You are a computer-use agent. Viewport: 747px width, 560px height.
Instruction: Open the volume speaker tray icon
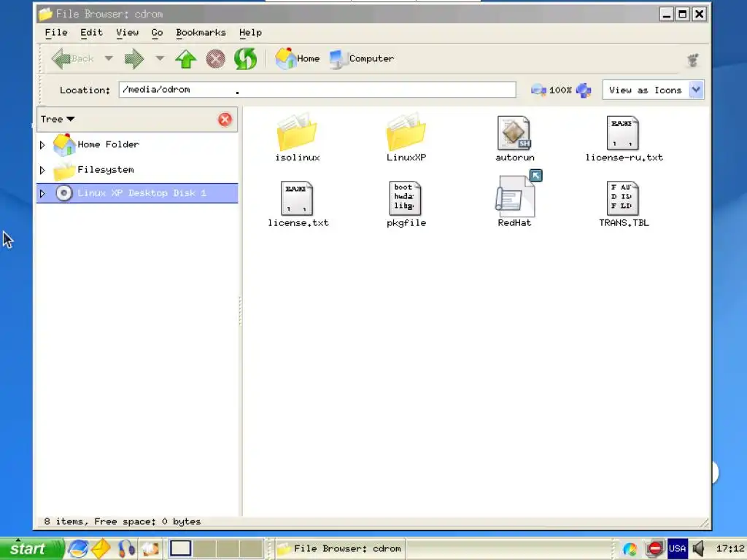[699, 548]
